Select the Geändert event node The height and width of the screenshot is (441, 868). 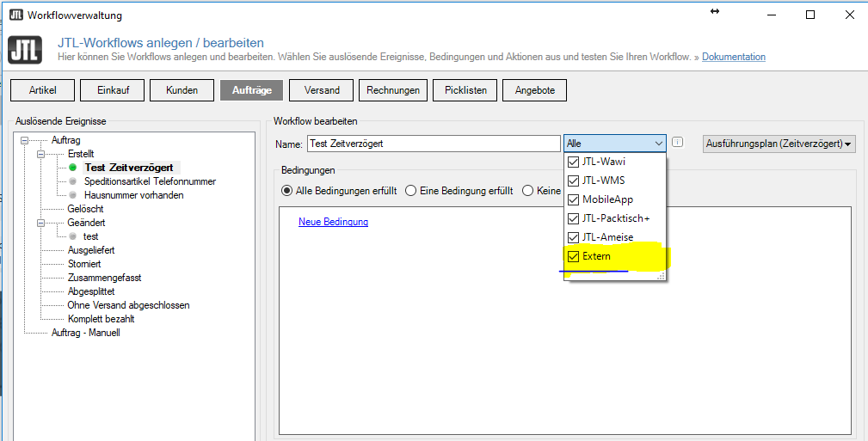(x=86, y=223)
